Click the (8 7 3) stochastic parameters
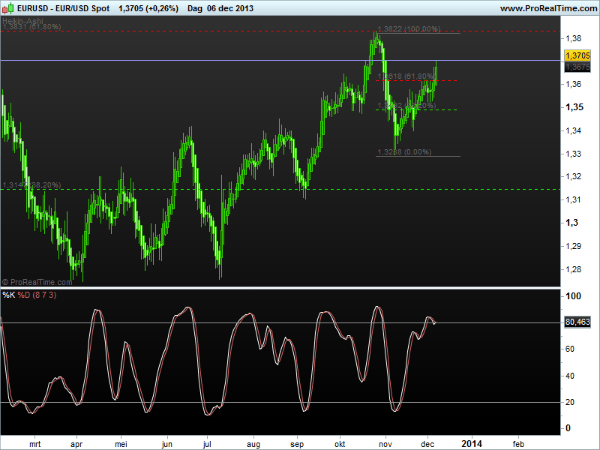Image resolution: width=600 pixels, height=450 pixels. tap(44, 295)
